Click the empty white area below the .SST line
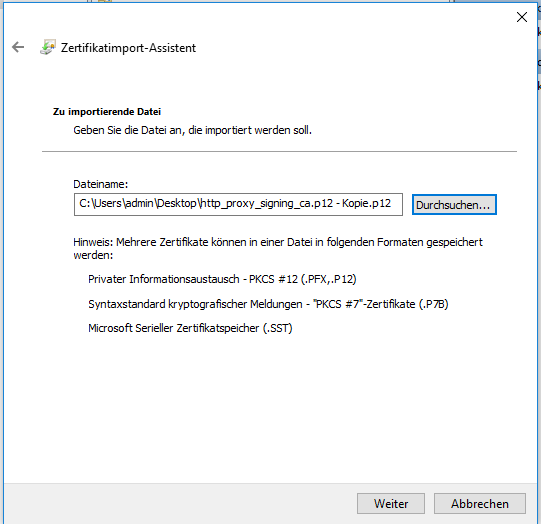The height and width of the screenshot is (524, 541). 269,407
